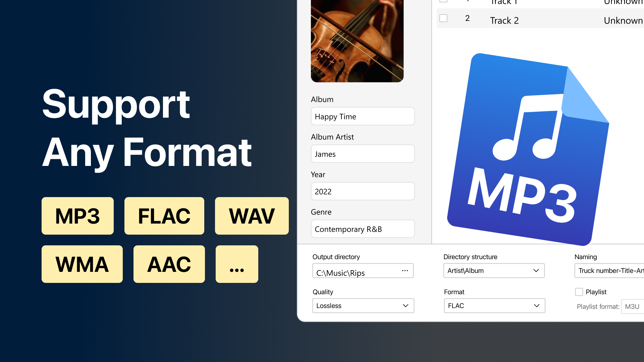Click the track number 2 cell
The height and width of the screenshot is (362, 644).
467,18
